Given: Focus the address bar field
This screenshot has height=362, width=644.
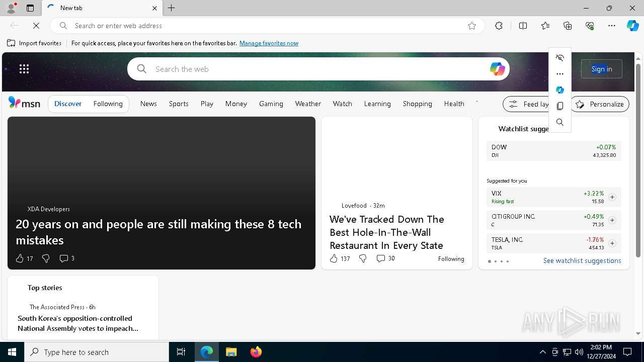Looking at the screenshot, I should click(x=267, y=26).
